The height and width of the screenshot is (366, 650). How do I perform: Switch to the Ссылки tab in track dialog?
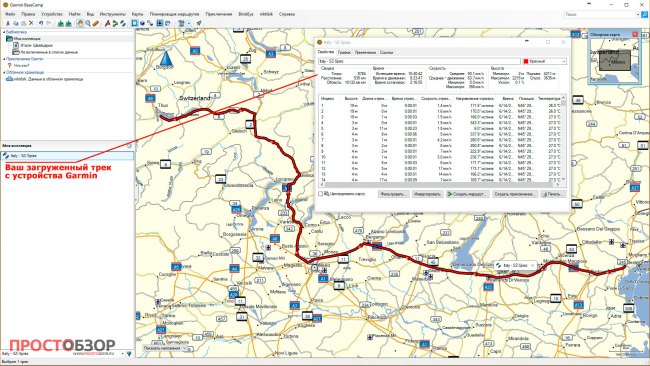[x=386, y=53]
